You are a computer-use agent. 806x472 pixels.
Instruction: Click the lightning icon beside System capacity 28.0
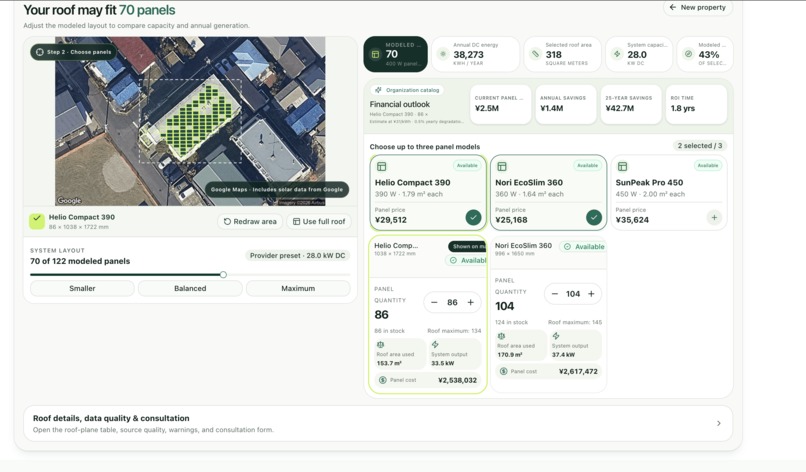click(617, 54)
